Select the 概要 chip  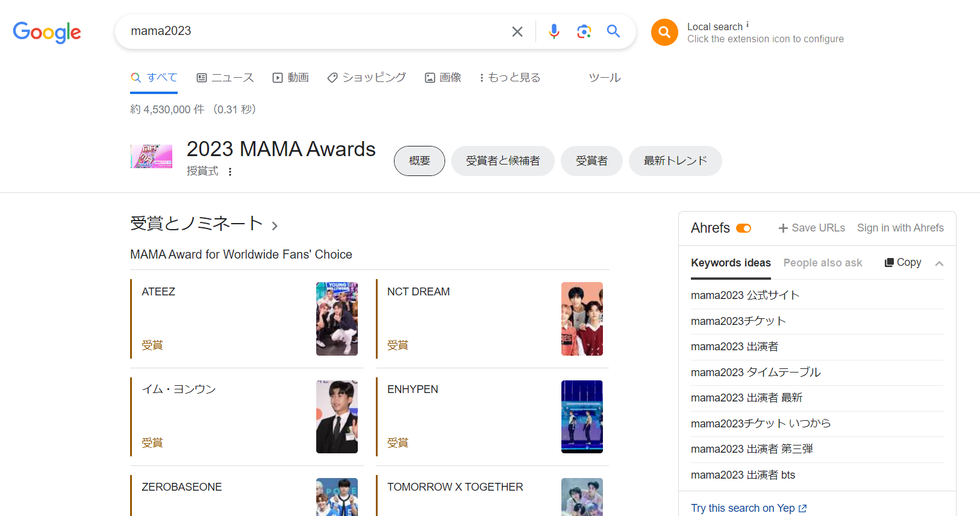point(419,161)
